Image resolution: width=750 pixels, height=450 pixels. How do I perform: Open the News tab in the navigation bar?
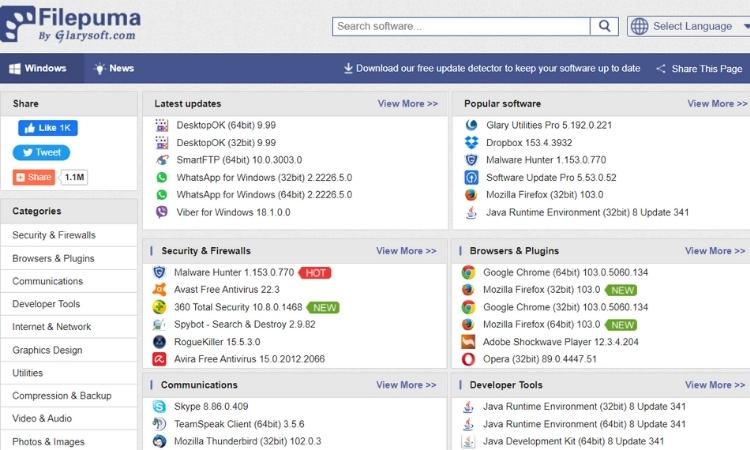click(114, 68)
